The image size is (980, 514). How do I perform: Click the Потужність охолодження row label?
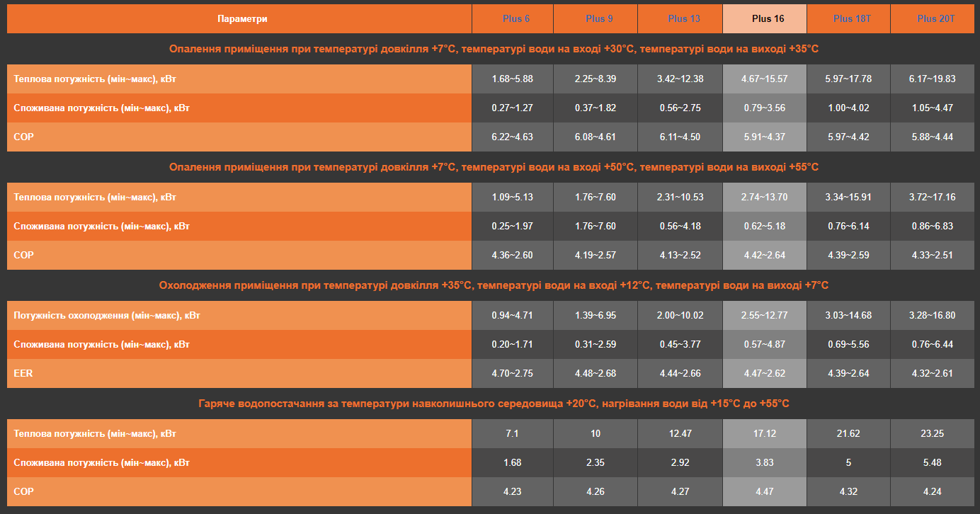point(106,315)
